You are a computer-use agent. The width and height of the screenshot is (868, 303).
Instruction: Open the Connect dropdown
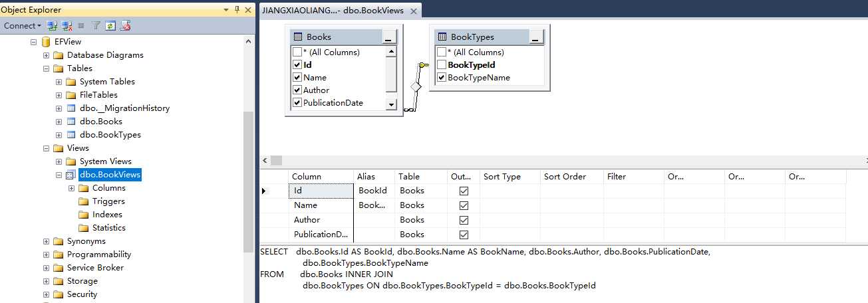[x=22, y=26]
